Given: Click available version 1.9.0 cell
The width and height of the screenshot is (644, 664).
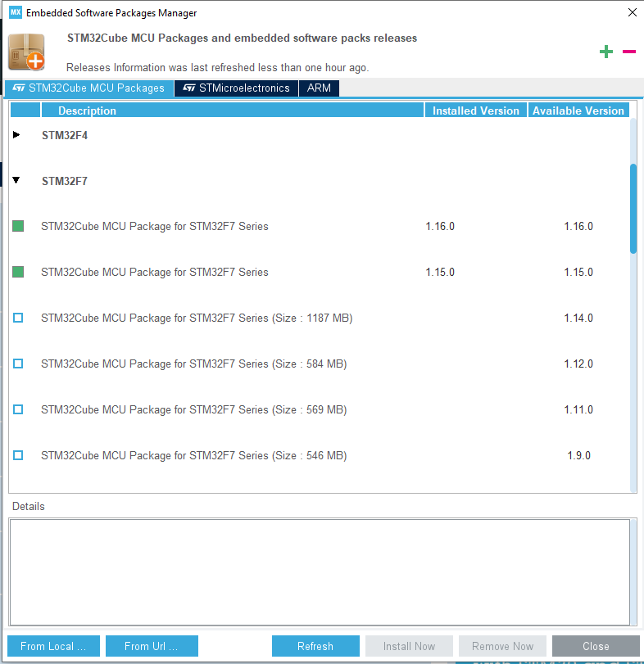Looking at the screenshot, I should point(578,455).
